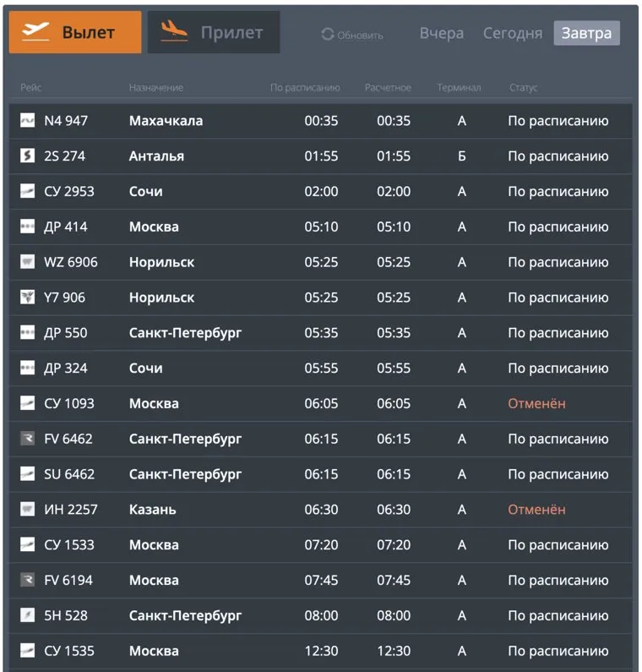Switch to the Вылет departures tab
The image size is (642, 672).
tap(75, 33)
